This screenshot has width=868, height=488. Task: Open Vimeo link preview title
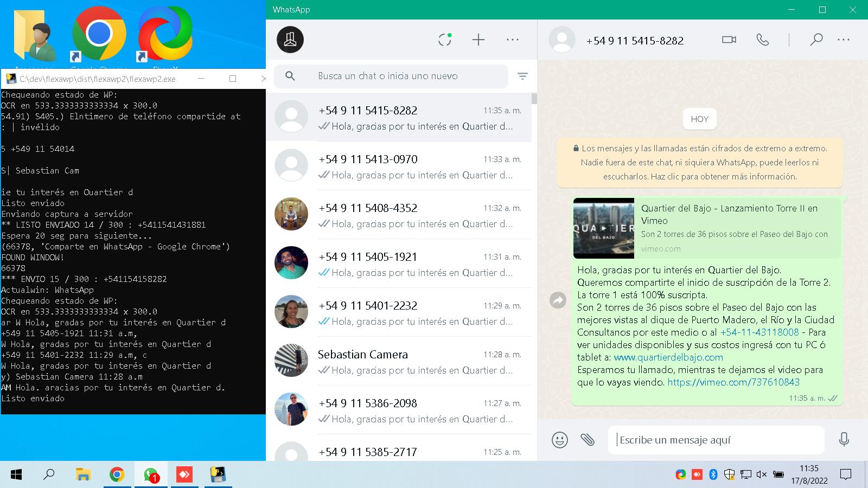coord(729,214)
